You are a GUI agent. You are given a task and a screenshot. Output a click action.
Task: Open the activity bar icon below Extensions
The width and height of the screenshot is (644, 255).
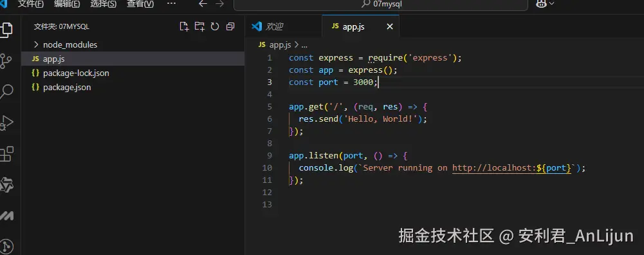tap(6, 185)
